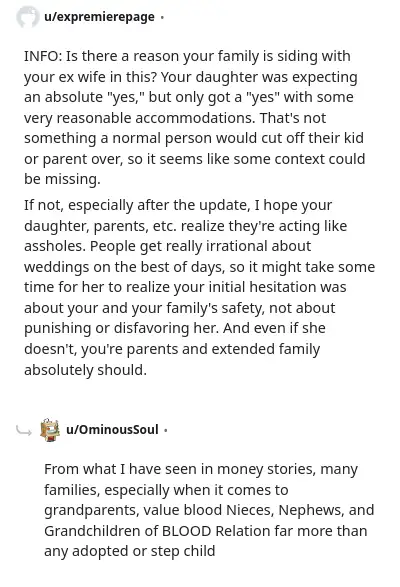Visit the u/expremierepage profile link
The width and height of the screenshot is (400, 587).
tap(99, 17)
